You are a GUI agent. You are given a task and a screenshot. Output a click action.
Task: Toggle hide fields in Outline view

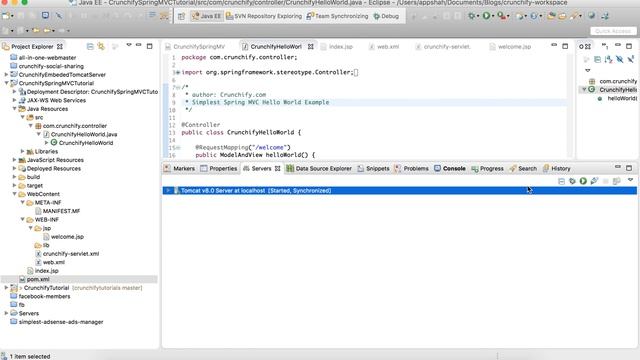[620, 60]
